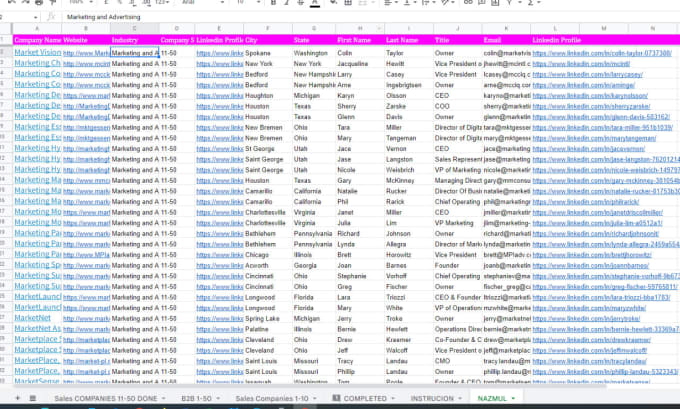680x409 pixels.
Task: Switch to Sales Companies 1-10 sheet
Action: 272,398
